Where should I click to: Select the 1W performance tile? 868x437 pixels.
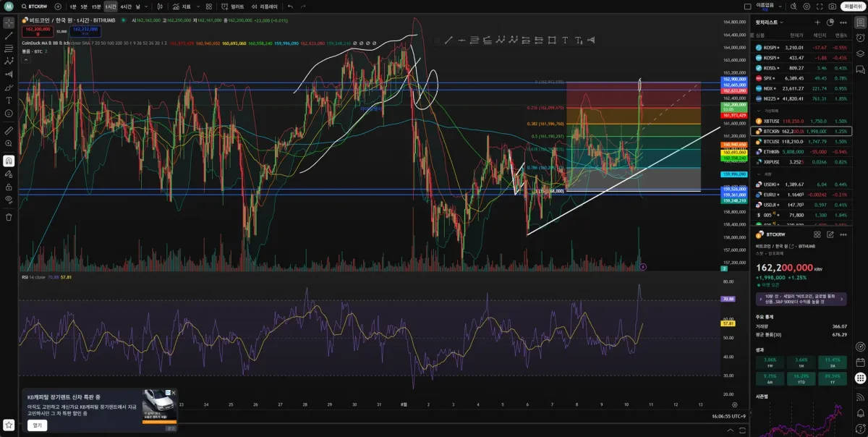(770, 362)
